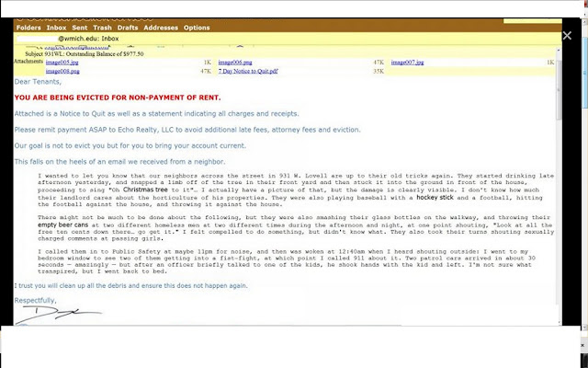Click the '@wmich.edu: Inbox' header text
588x368 pixels.
[88, 39]
